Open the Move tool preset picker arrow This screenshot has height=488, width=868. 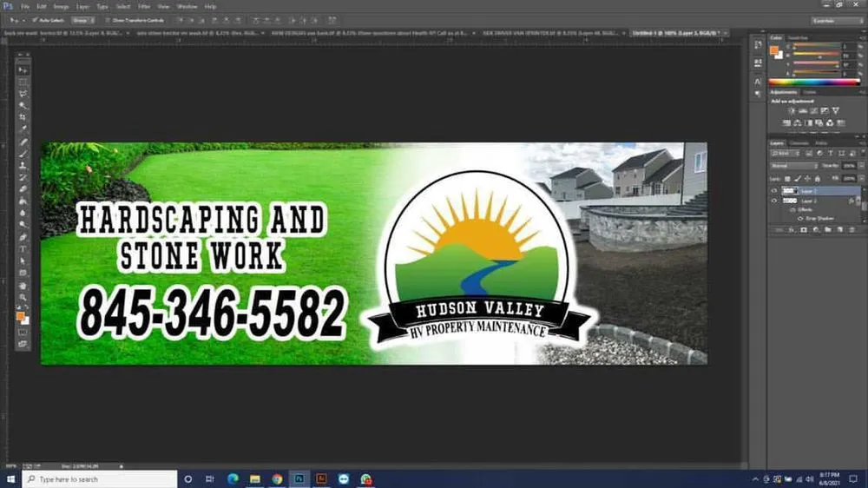click(x=23, y=21)
